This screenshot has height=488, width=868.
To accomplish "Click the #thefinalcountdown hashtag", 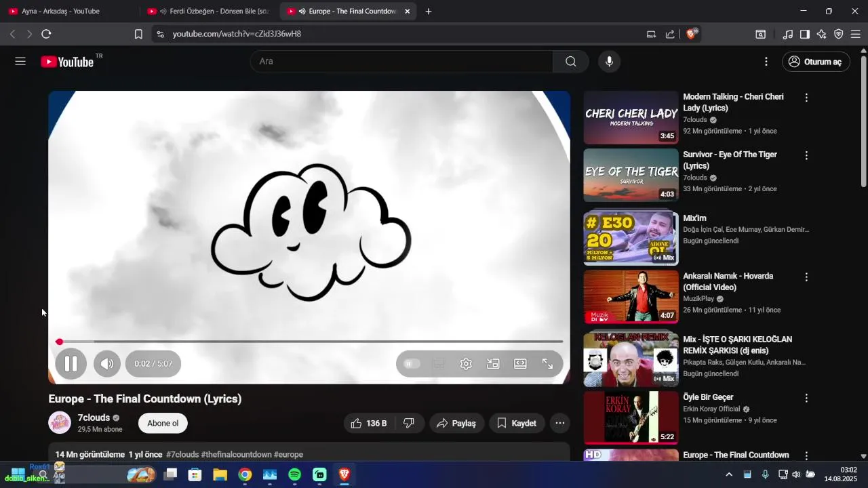I will [236, 455].
